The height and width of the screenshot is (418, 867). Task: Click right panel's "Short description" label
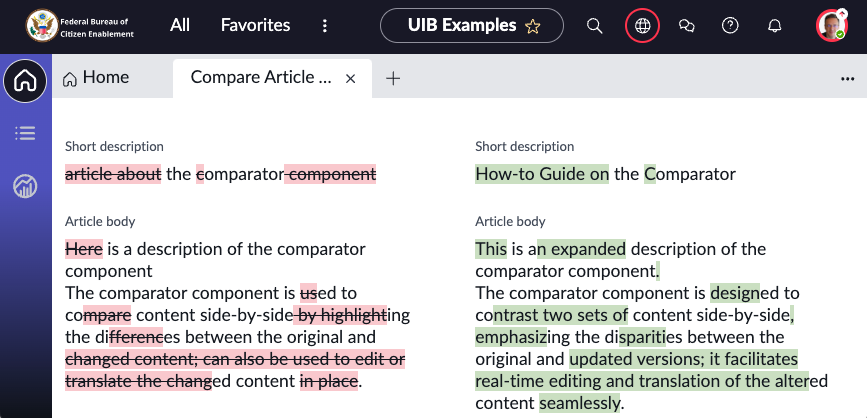click(x=525, y=147)
